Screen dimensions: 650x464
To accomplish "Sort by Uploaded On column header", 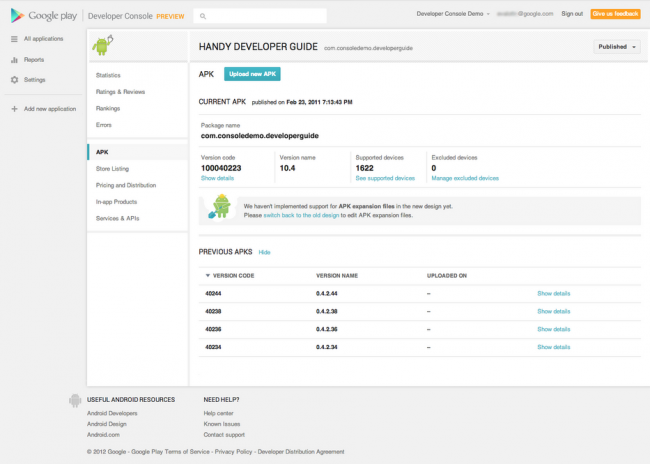I will [446, 276].
